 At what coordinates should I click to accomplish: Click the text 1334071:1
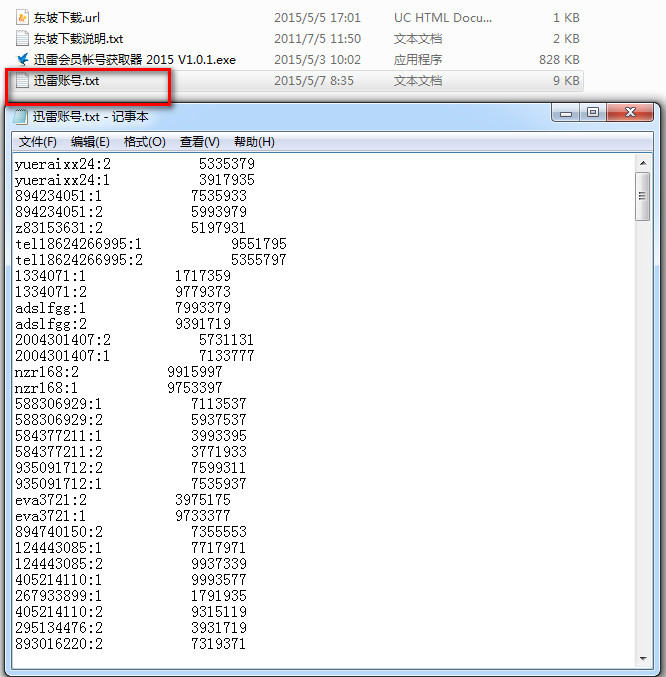51,276
